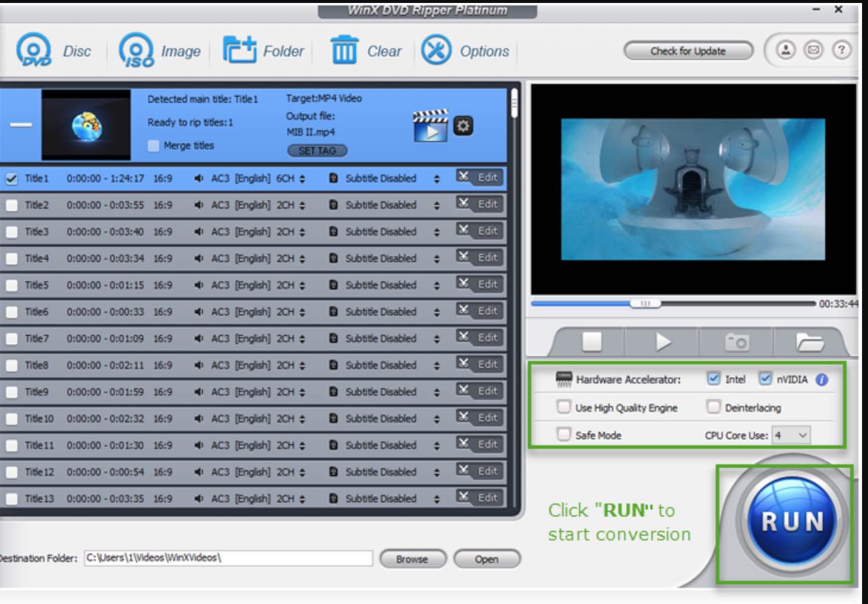
Task: Uncheck the Title1 checkbox
Action: pos(12,178)
